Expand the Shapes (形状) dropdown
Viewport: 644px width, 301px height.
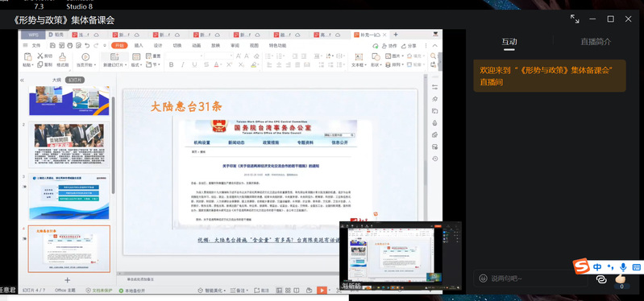click(376, 65)
